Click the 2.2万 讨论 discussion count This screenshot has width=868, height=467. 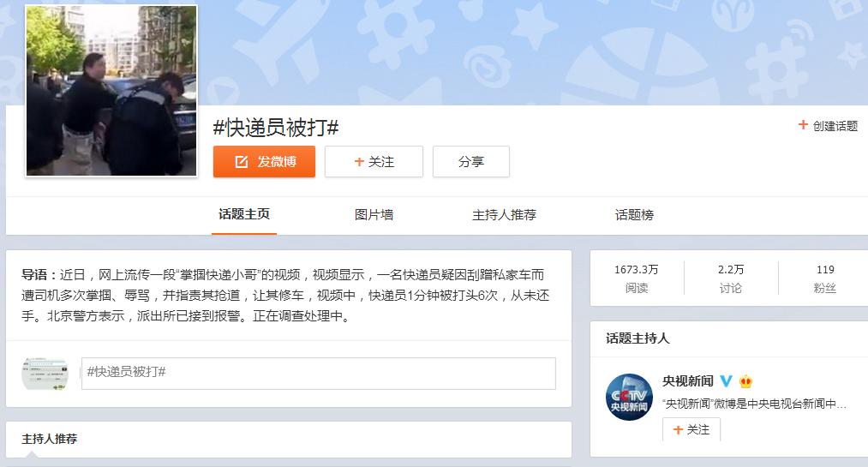(731, 278)
